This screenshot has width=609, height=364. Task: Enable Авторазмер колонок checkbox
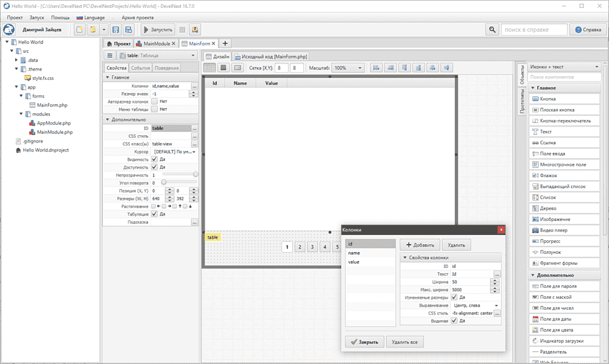tap(154, 102)
